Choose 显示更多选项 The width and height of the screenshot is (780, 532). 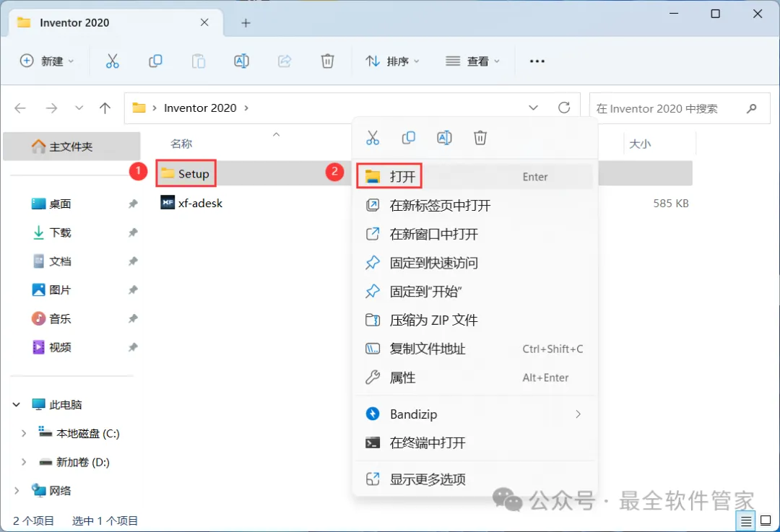[474, 479]
